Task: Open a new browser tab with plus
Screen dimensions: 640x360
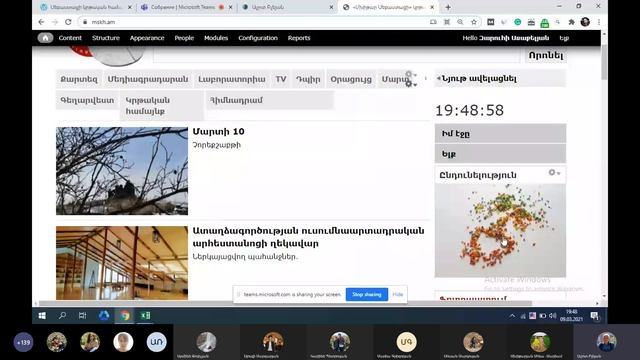Action: [x=448, y=7]
